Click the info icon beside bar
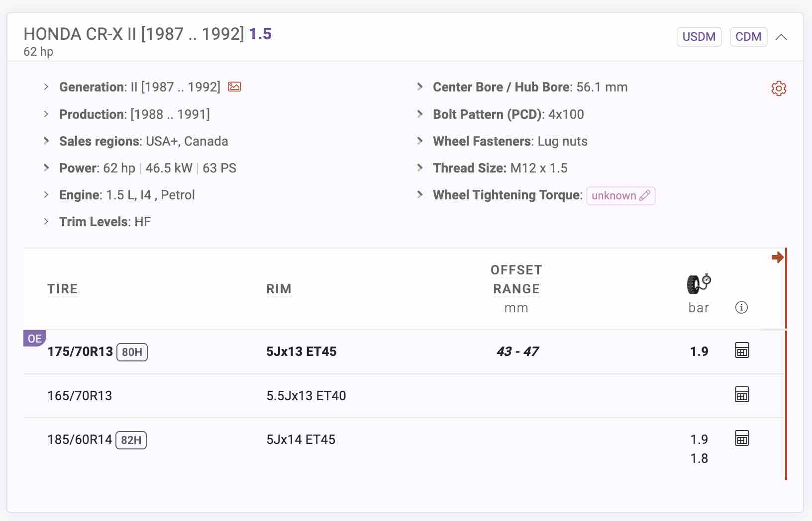 click(741, 308)
